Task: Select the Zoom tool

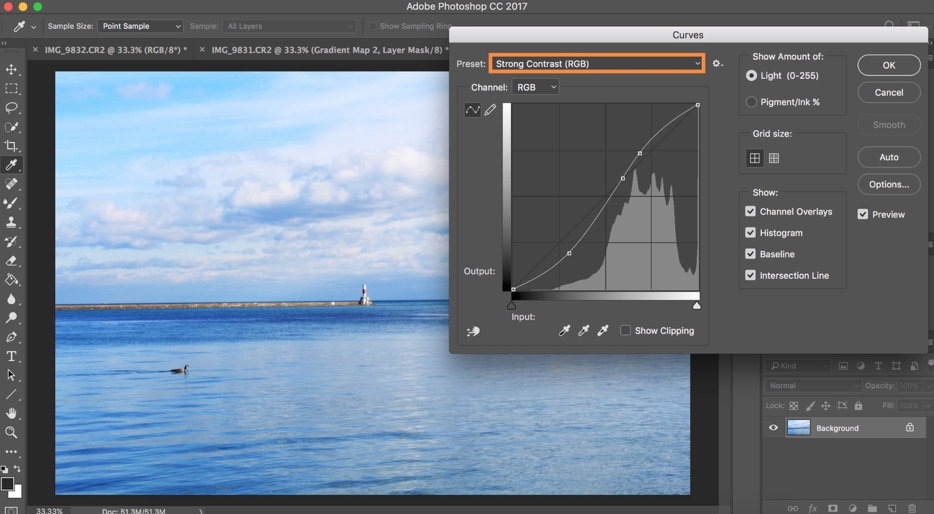Action: 11,432
